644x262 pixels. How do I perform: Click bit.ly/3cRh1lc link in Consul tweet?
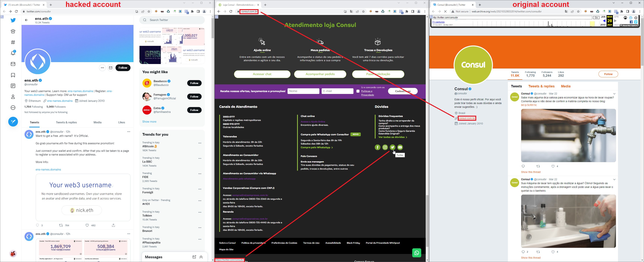click(529, 105)
